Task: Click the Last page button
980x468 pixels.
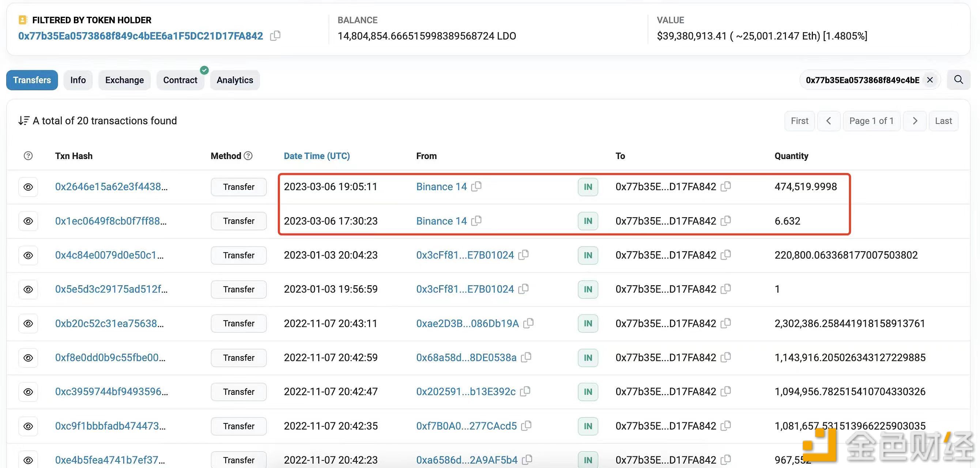Action: (943, 121)
